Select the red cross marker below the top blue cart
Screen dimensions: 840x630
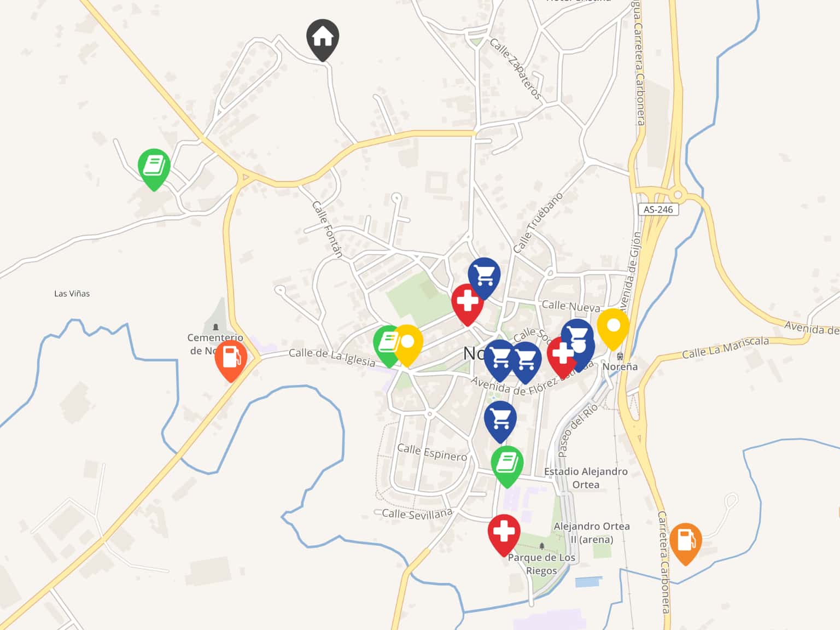[x=468, y=304]
